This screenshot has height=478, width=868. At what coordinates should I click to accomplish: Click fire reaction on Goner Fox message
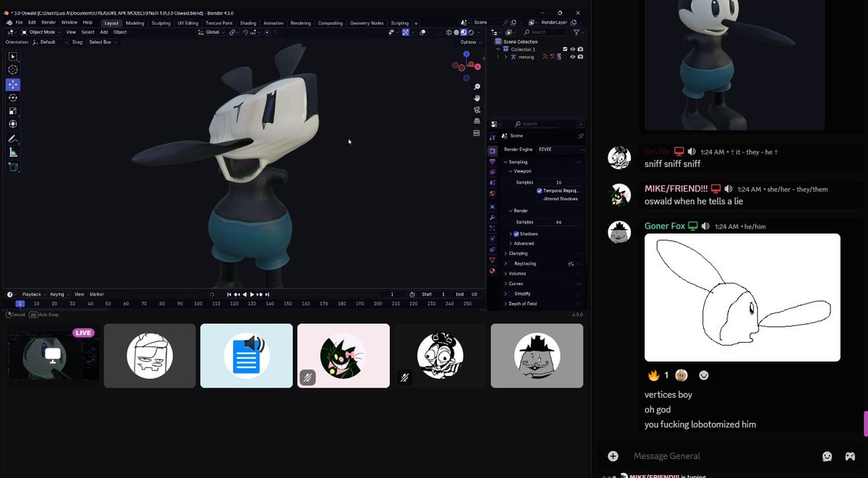pyautogui.click(x=658, y=375)
